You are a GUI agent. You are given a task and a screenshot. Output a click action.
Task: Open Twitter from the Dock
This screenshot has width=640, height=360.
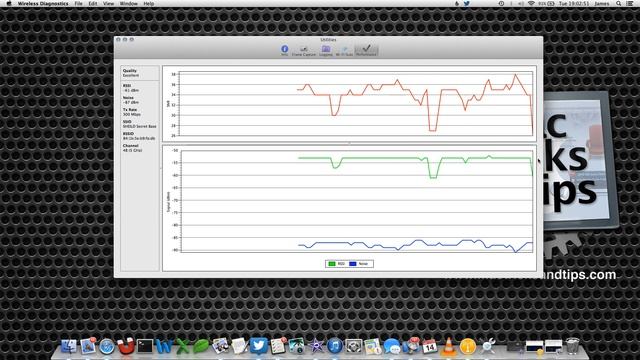(x=258, y=346)
